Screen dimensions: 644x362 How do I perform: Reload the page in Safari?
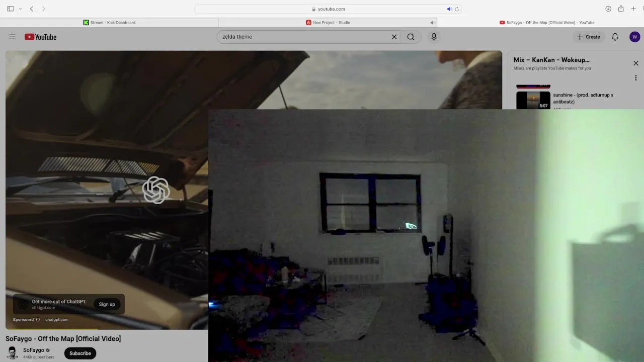[x=457, y=9]
